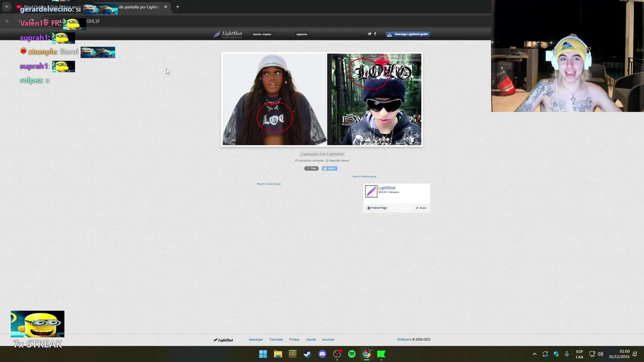Screen dimensions: 644x362
Task: Click 7x STREAK minion overlay image
Action: (x=37, y=324)
